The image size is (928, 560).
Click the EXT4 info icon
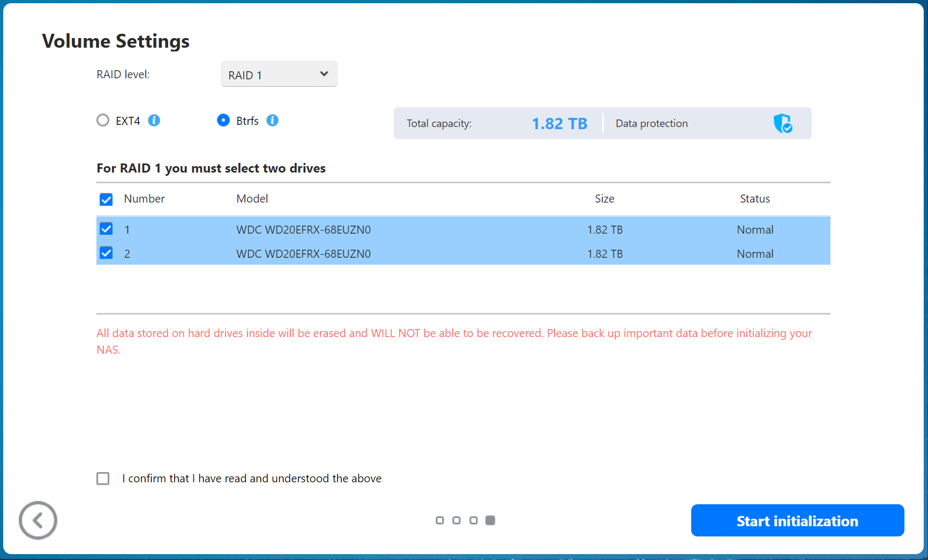[154, 121]
